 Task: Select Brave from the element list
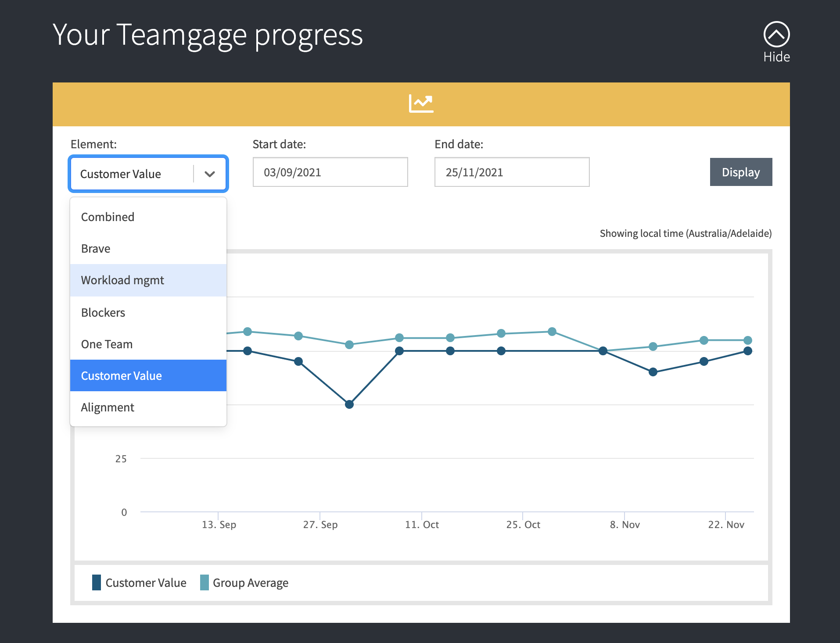pyautogui.click(x=148, y=248)
